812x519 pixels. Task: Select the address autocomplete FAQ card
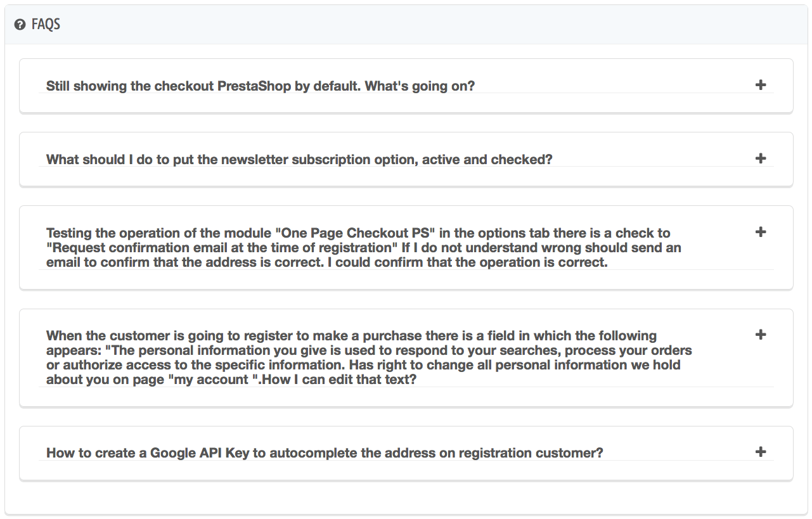click(x=406, y=470)
